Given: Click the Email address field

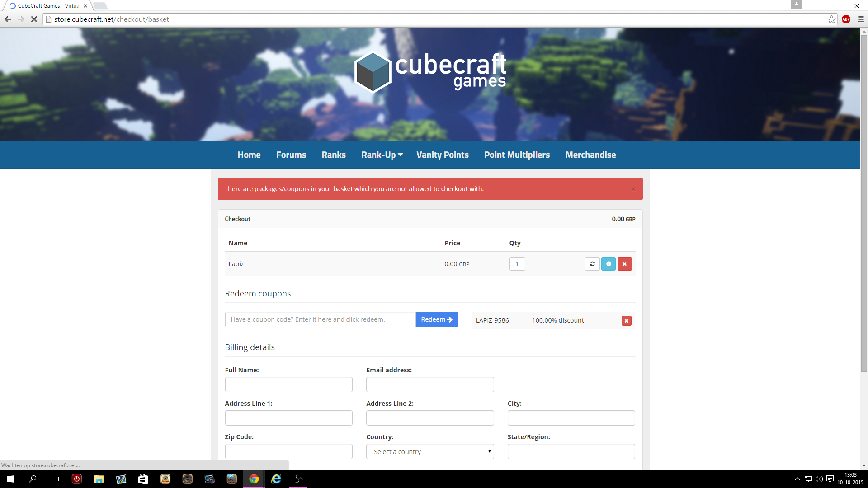Looking at the screenshot, I should point(430,385).
